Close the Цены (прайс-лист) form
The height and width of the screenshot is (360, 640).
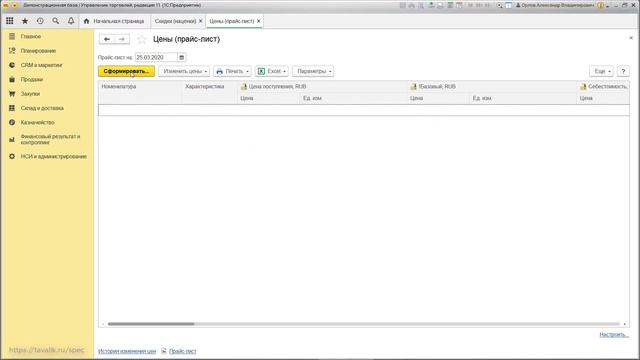(x=631, y=38)
